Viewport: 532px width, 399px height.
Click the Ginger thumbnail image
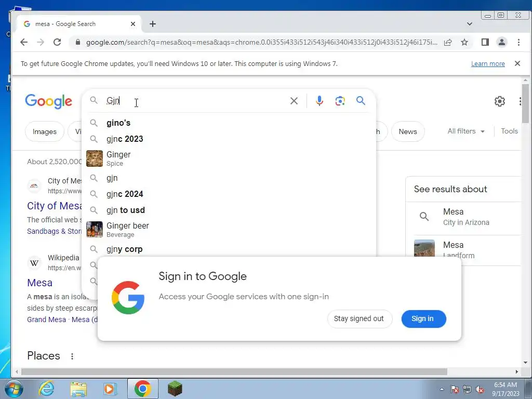tap(95, 158)
